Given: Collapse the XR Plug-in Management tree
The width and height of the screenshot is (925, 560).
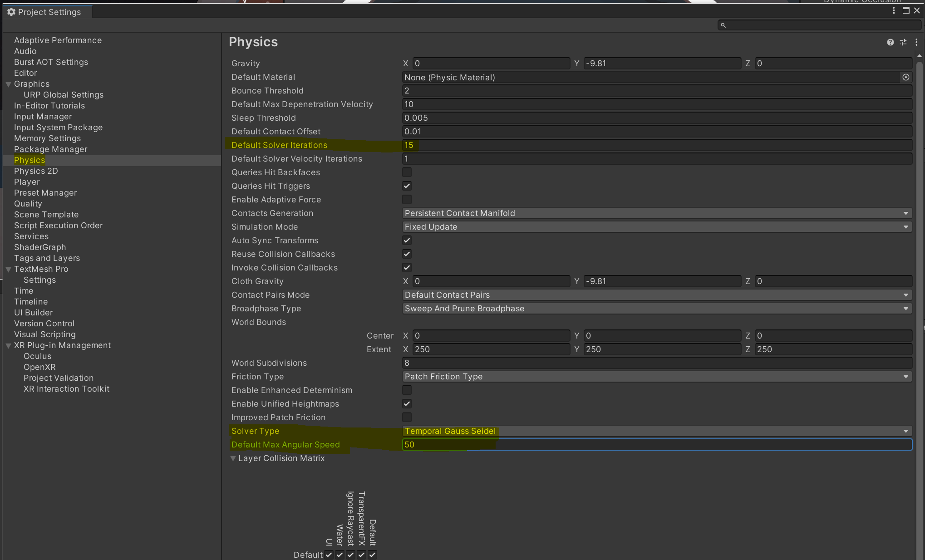Looking at the screenshot, I should (x=8, y=346).
